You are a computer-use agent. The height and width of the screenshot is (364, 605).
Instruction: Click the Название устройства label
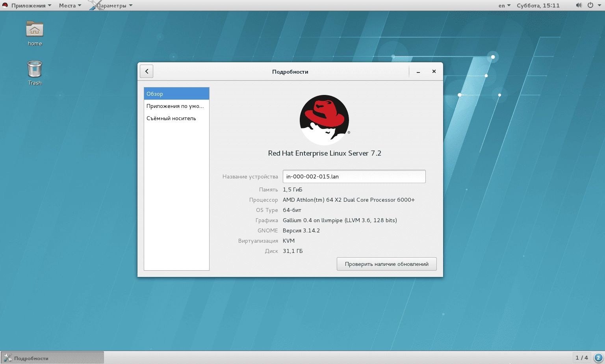click(x=250, y=176)
